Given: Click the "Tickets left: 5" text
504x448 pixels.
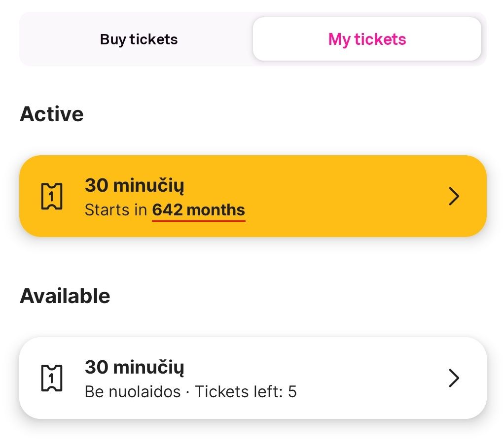Looking at the screenshot, I should [246, 392].
